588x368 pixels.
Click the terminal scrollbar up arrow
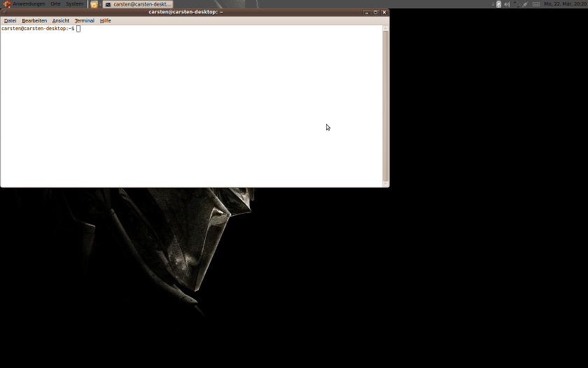coord(385,29)
